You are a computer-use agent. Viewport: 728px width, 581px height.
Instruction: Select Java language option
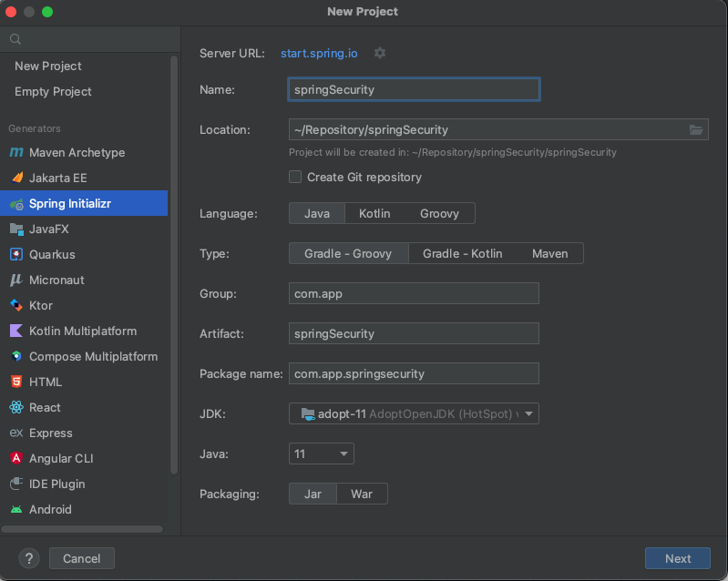click(x=317, y=213)
